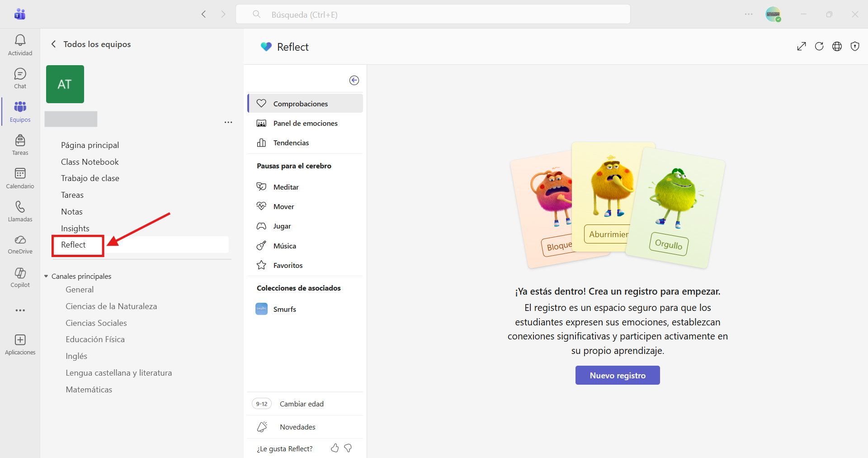868x458 pixels.
Task: Open the Música brain break
Action: click(x=305, y=246)
